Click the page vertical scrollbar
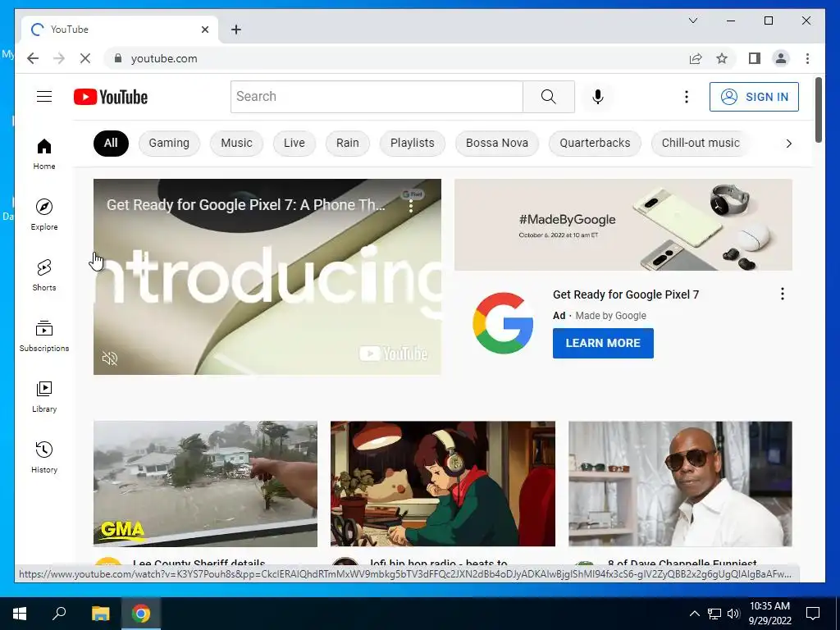The image size is (840, 630). pyautogui.click(x=818, y=110)
